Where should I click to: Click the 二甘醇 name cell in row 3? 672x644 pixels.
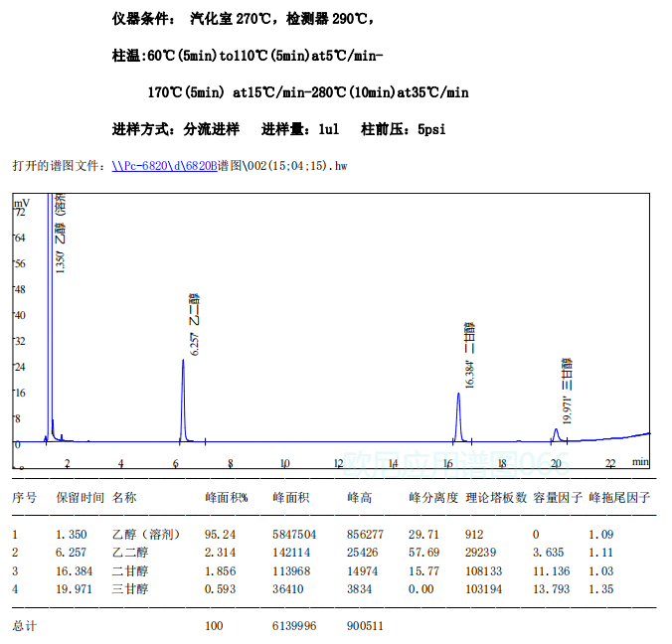click(x=129, y=570)
